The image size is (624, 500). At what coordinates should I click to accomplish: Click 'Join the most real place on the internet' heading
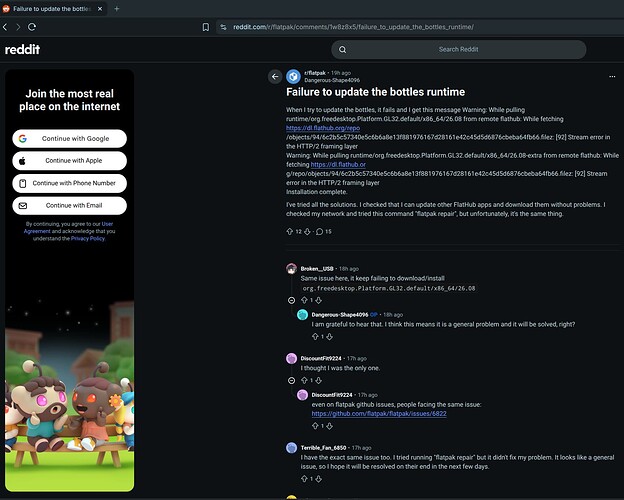click(x=70, y=100)
